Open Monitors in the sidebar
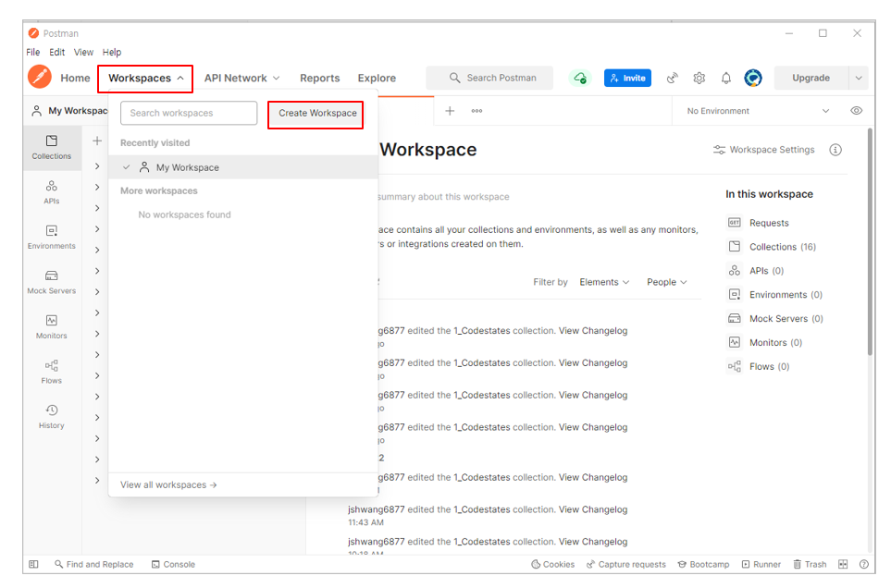 (x=52, y=327)
